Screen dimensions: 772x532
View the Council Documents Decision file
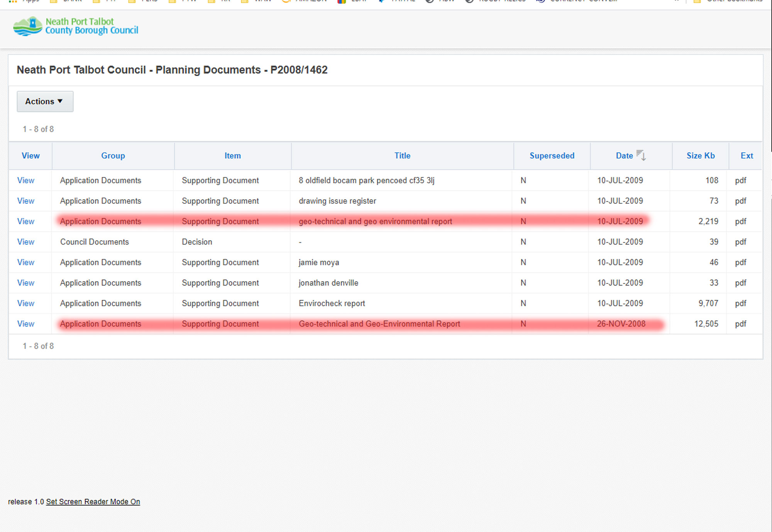pos(26,242)
